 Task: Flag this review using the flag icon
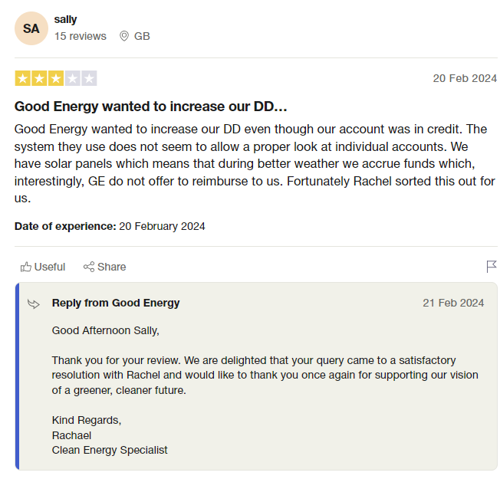pos(491,266)
